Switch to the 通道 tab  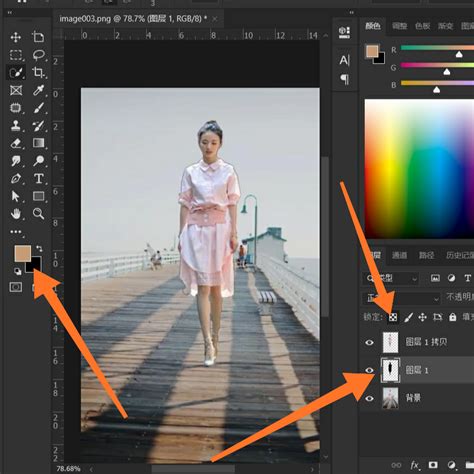point(399,255)
